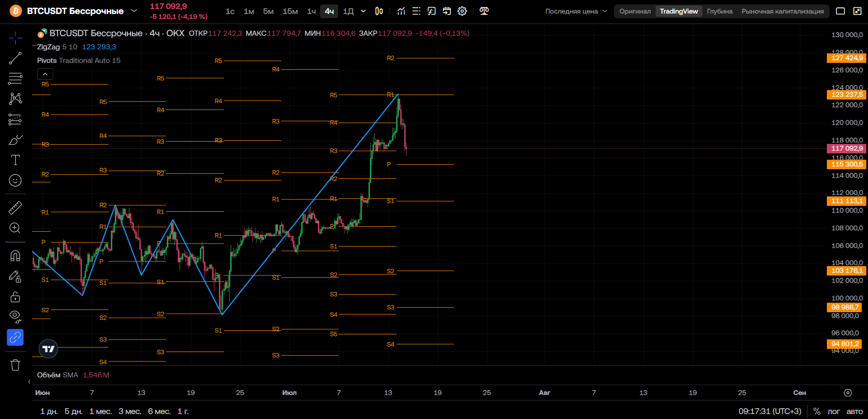Click the Pivots Traditional Auto 15 label

coord(79,61)
